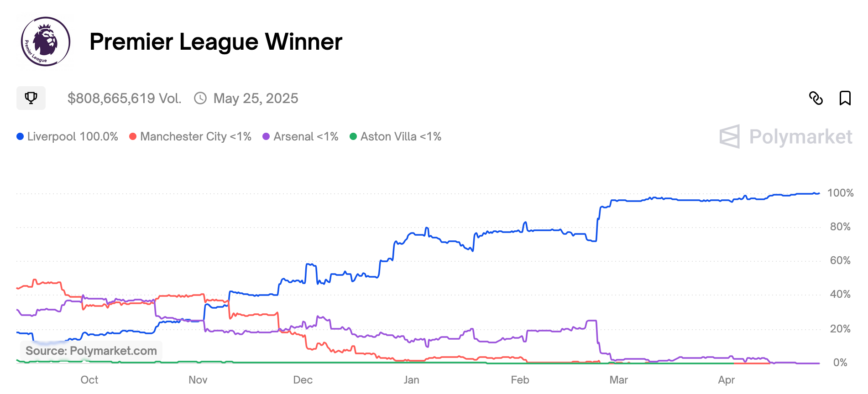This screenshot has width=868, height=394.
Task: Copy the market link icon
Action: click(816, 98)
